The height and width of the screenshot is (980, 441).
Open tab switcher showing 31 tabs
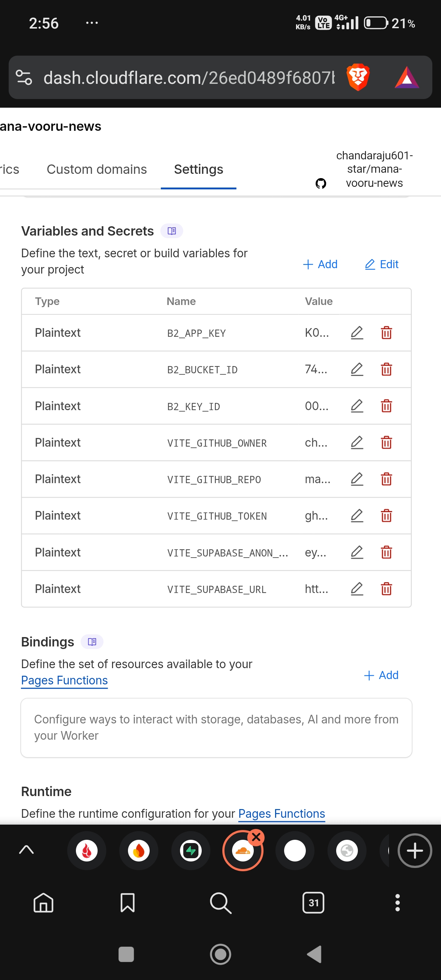pos(313,903)
